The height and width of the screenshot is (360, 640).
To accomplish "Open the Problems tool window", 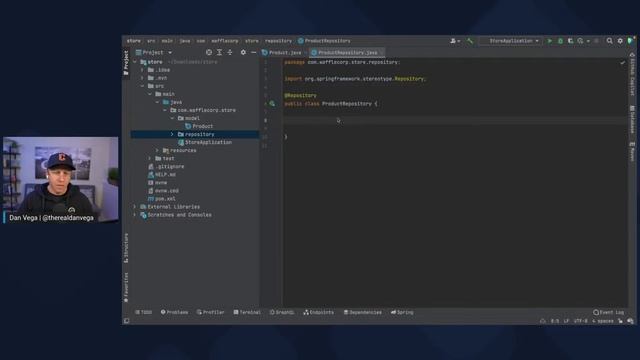I will [x=174, y=312].
